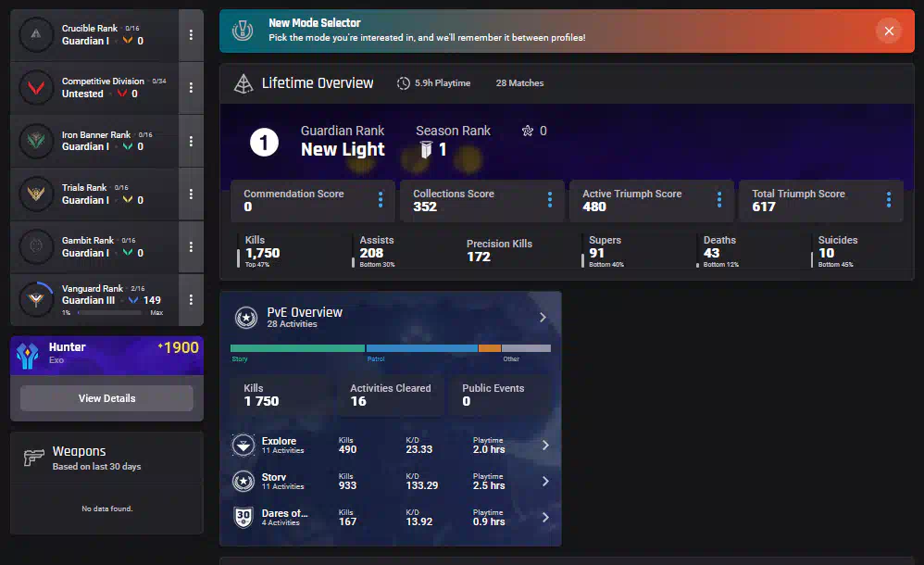Click the blue Patrol activity bar segment
The width and height of the screenshot is (924, 565).
tap(422, 348)
